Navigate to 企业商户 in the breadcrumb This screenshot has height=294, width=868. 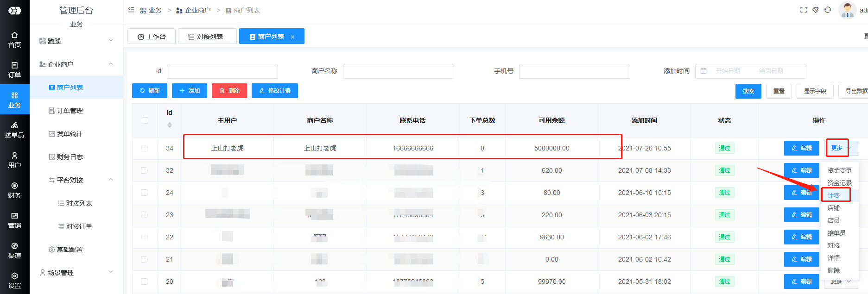[193, 10]
